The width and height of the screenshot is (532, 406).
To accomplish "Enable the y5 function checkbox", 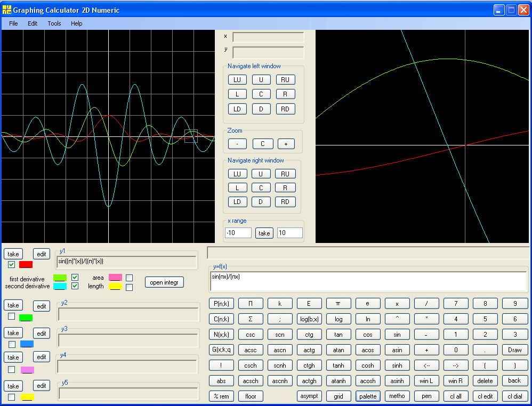I will click(12, 397).
